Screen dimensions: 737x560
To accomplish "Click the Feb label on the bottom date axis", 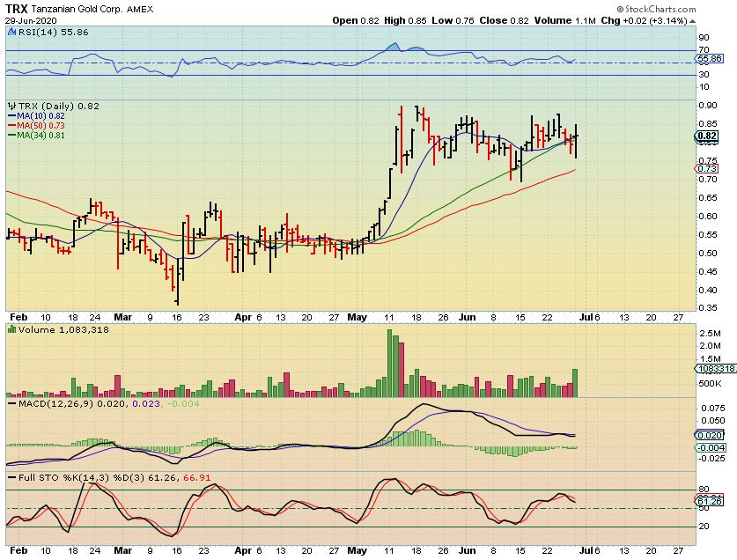I will point(18,550).
